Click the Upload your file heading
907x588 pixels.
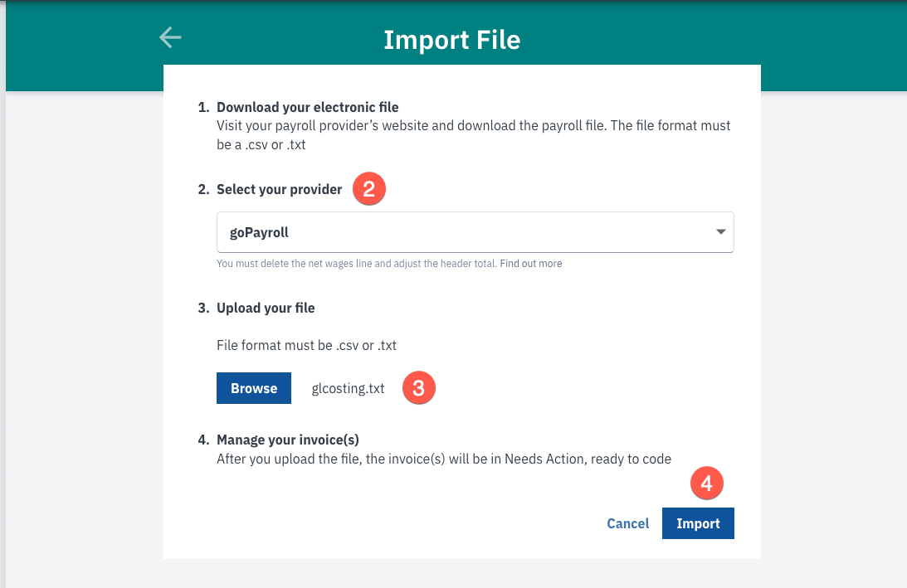tap(266, 309)
